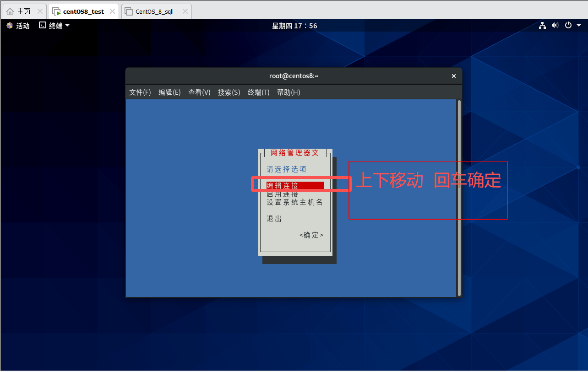The width and height of the screenshot is (588, 372).
Task: Click the home icon on the 主页 tab
Action: (x=10, y=11)
